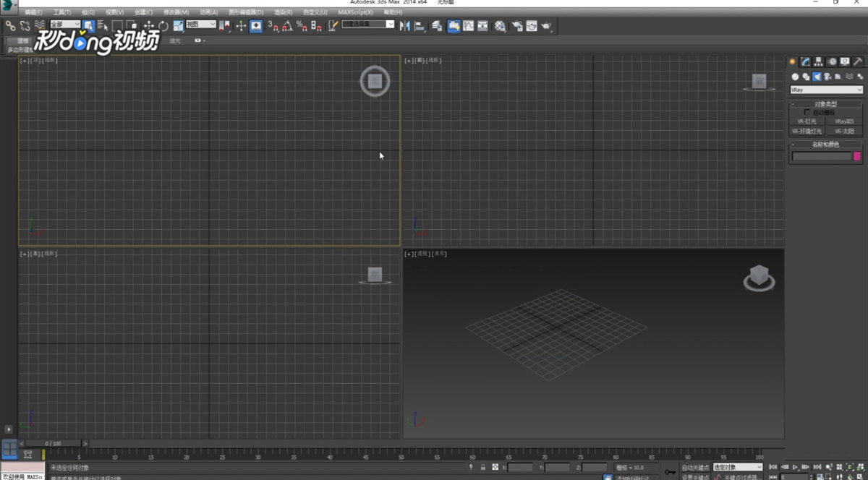The height and width of the screenshot is (480, 868).
Task: Open the Views menu (视图)
Action: pyautogui.click(x=115, y=12)
